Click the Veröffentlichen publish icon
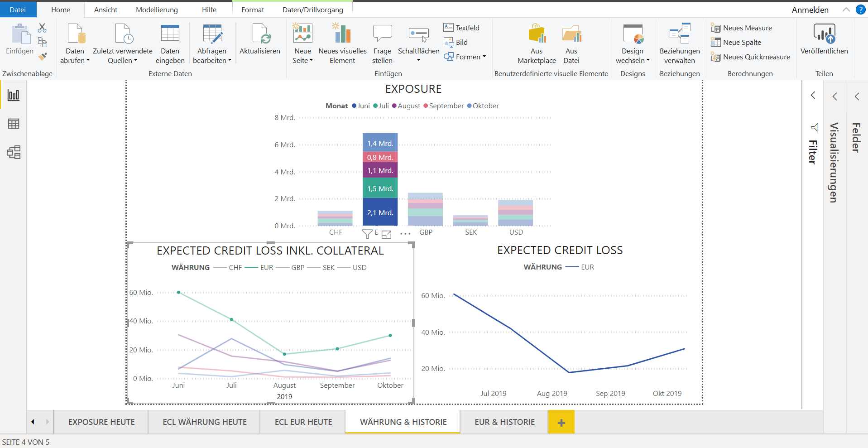Screen dimensions: 868x448 (825, 34)
